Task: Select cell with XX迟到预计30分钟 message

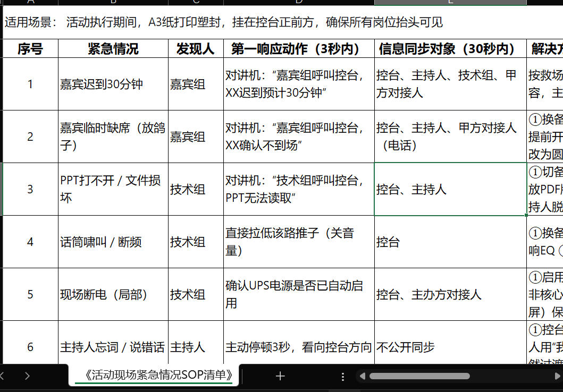Action: tap(299, 84)
